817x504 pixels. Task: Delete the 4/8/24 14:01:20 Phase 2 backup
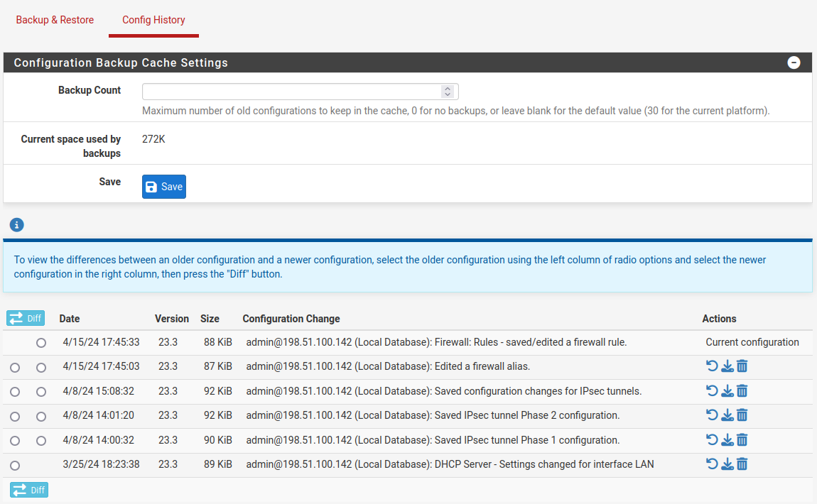pyautogui.click(x=742, y=415)
